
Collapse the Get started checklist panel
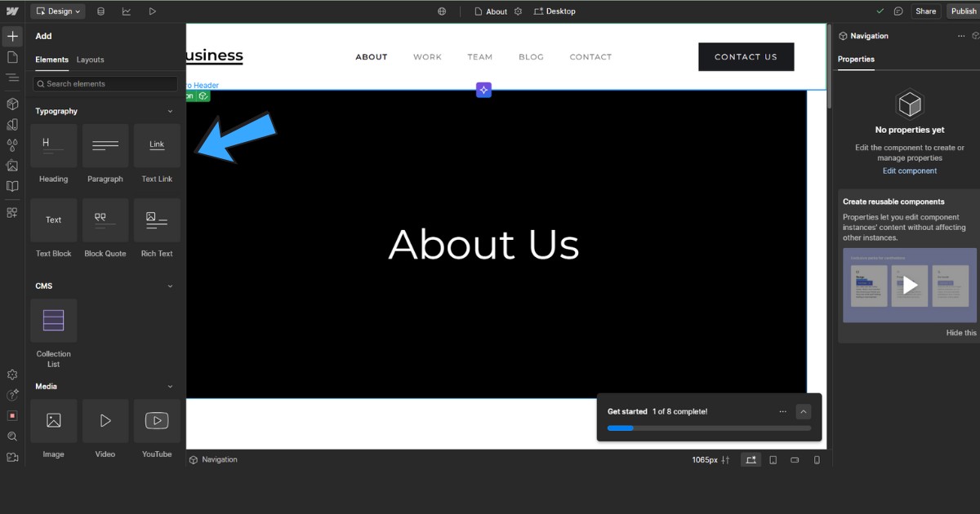(x=803, y=412)
